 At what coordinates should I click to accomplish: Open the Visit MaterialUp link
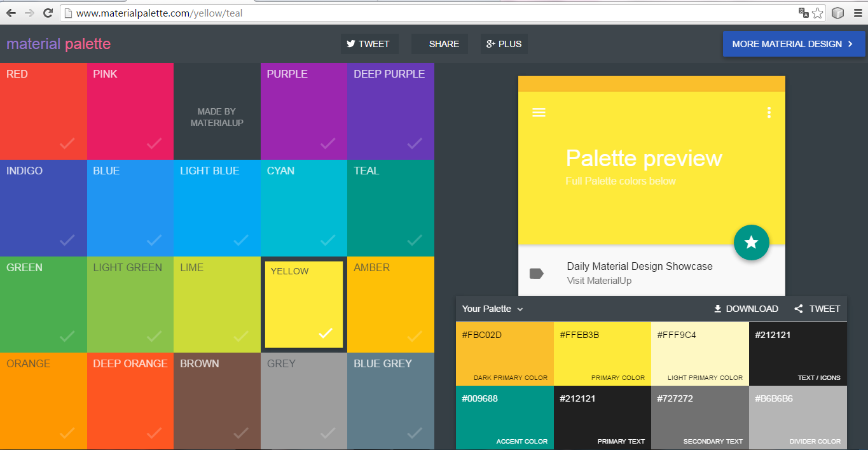pyautogui.click(x=599, y=281)
